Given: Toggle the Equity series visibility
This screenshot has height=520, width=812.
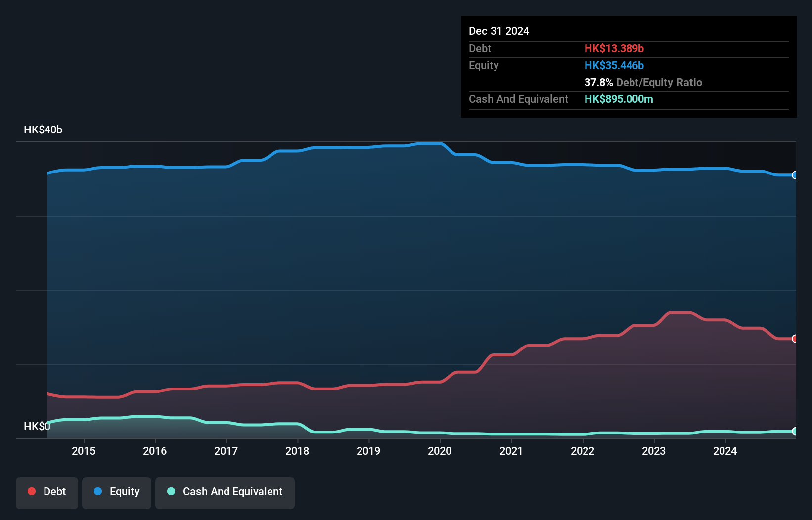Looking at the screenshot, I should (116, 493).
